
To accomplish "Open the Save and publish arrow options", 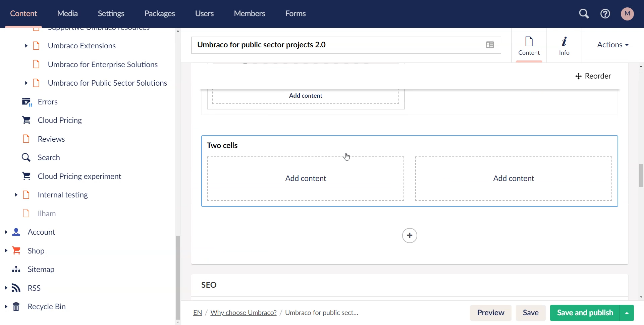I will click(627, 313).
